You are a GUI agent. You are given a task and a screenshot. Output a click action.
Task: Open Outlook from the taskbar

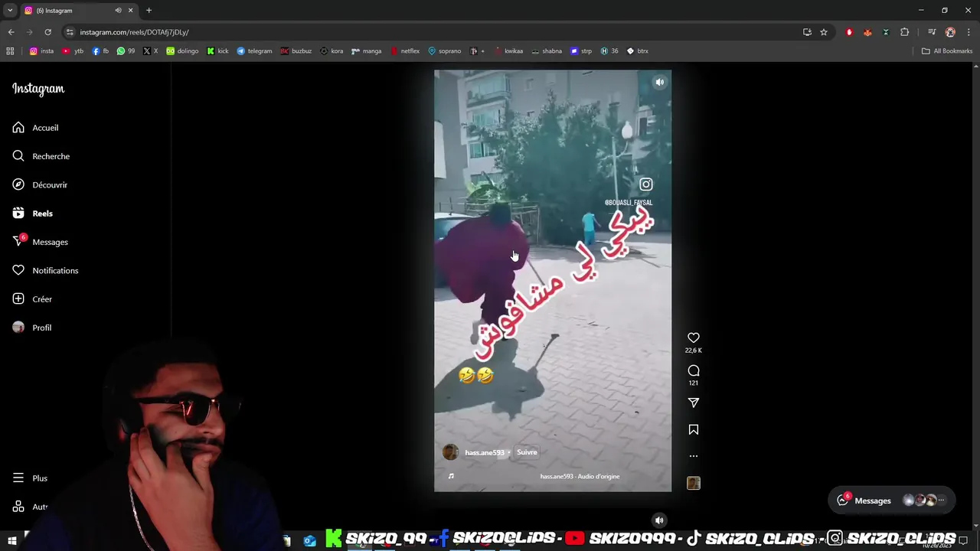click(309, 541)
